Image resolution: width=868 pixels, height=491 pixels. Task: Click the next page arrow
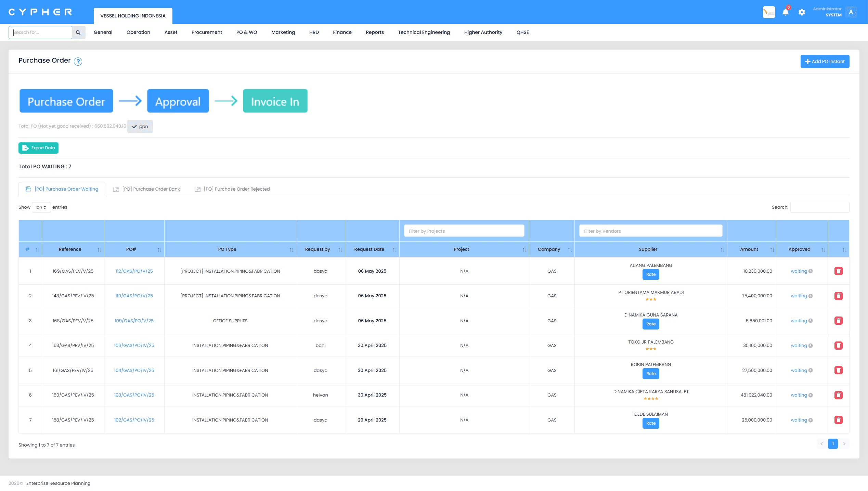(844, 444)
